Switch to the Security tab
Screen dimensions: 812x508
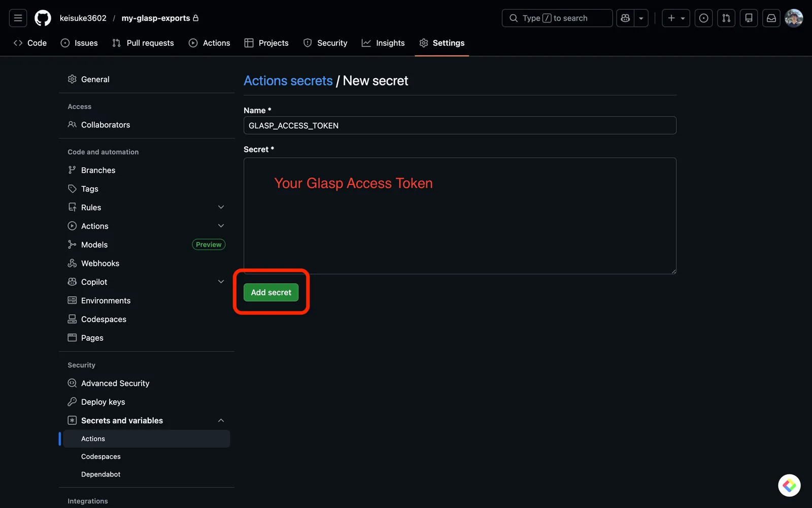(325, 43)
